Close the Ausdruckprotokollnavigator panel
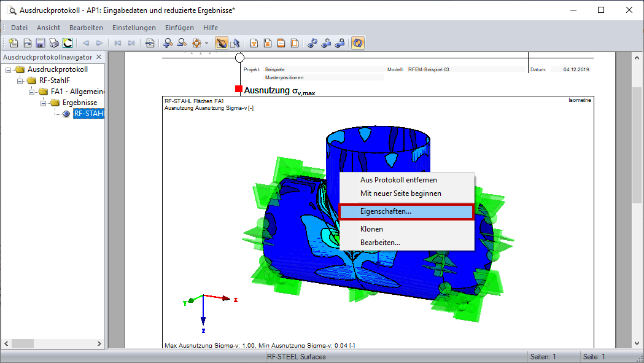Viewport: 644px width, 363px height. 99,57
